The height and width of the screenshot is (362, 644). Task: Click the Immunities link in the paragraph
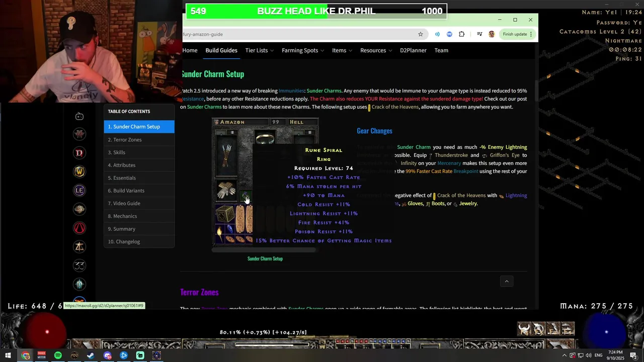pos(292,91)
